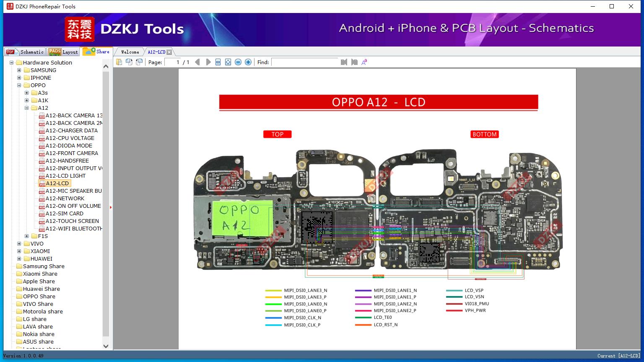Expand the VIVO folder node

19,244
